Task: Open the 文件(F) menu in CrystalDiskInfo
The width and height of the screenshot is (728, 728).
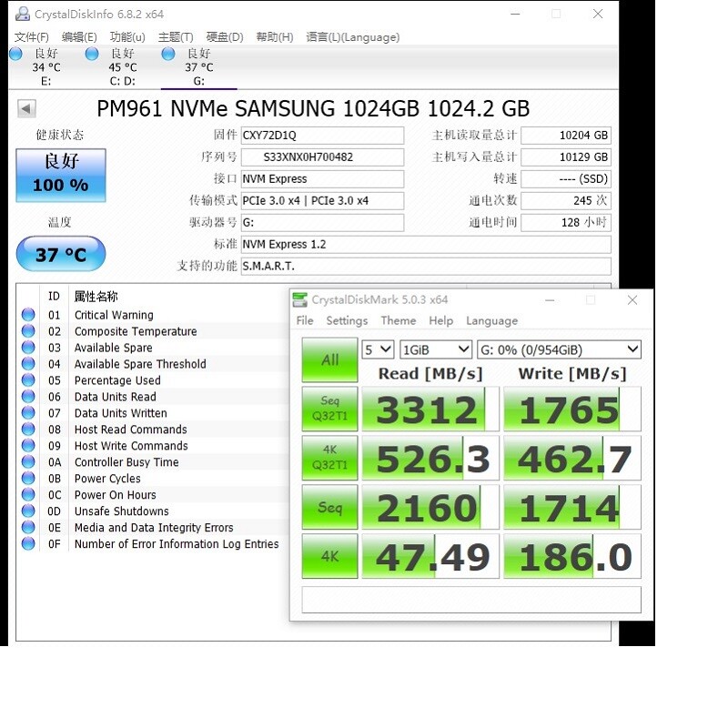Action: click(x=32, y=37)
